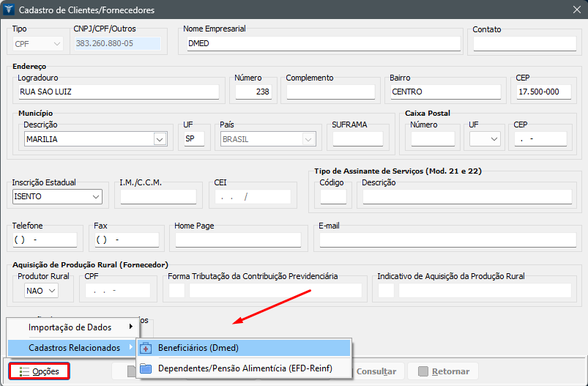Image resolution: width=588 pixels, height=386 pixels.
Task: Select Cadastros Relacionados menu item
Action: [73, 348]
